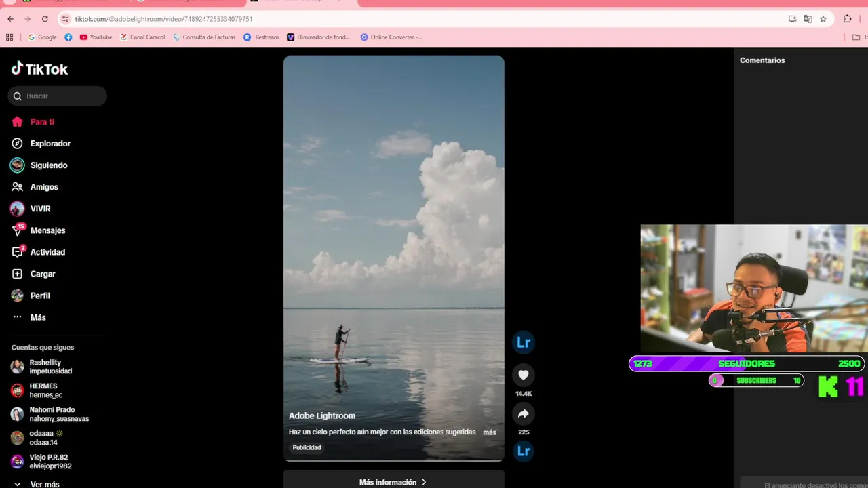Open Siguiendo feed
Screen dimensions: 868x488
tap(49, 165)
